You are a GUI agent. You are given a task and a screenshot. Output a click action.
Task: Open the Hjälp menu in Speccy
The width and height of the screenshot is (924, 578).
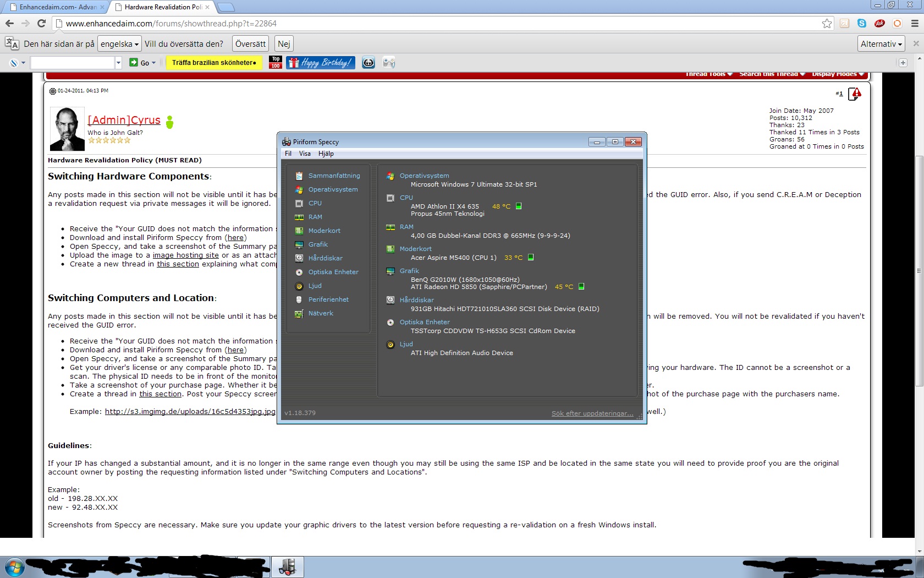coord(326,154)
